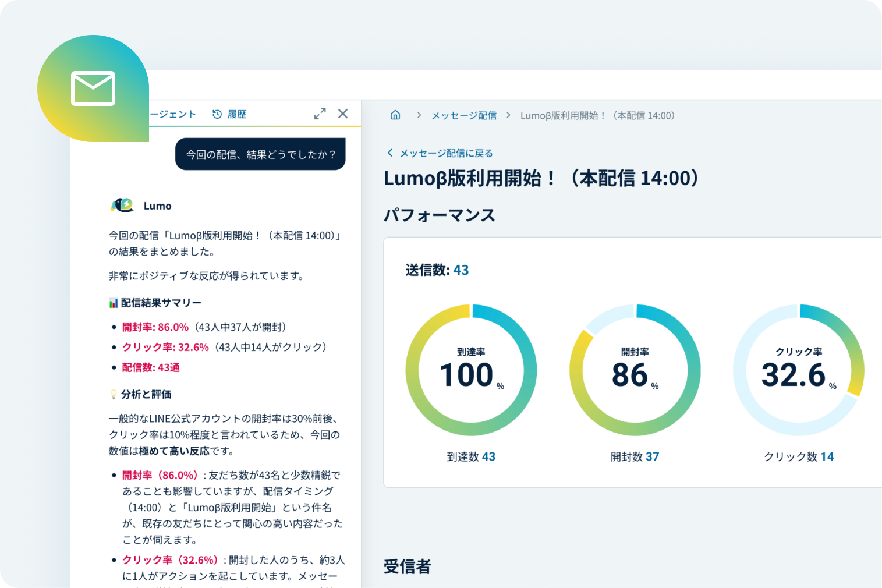The image size is (882, 588).
Task: Click the Lumo avatar icon in the chat
Action: pos(123,205)
